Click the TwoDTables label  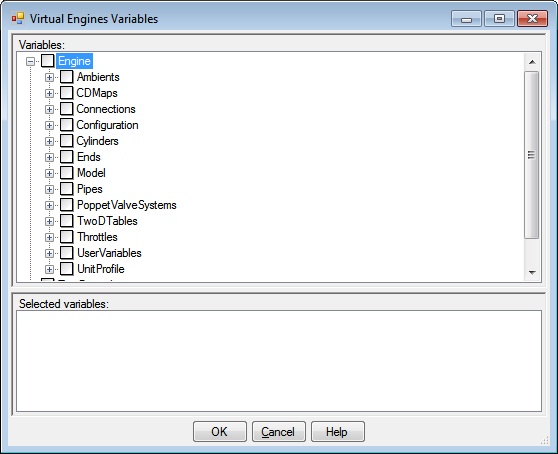click(x=107, y=221)
